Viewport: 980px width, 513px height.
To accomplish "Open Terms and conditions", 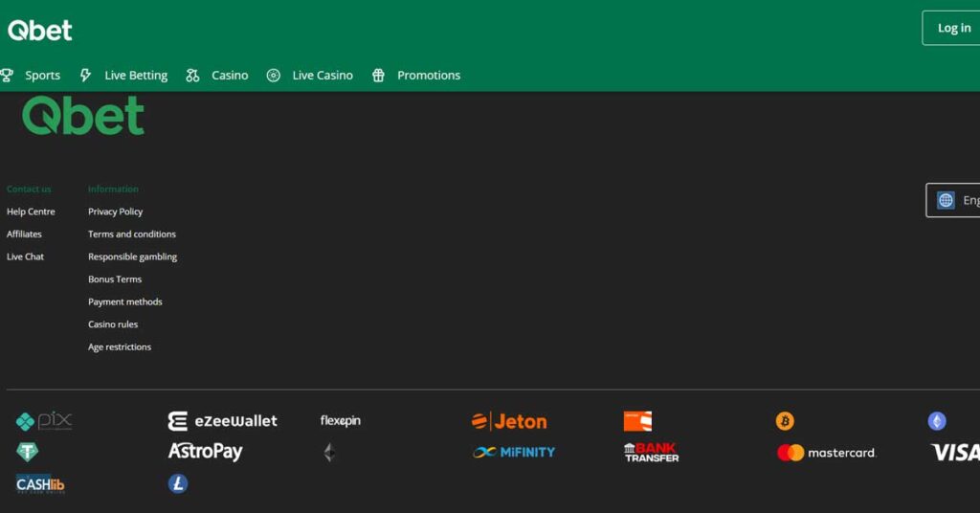I will [132, 234].
